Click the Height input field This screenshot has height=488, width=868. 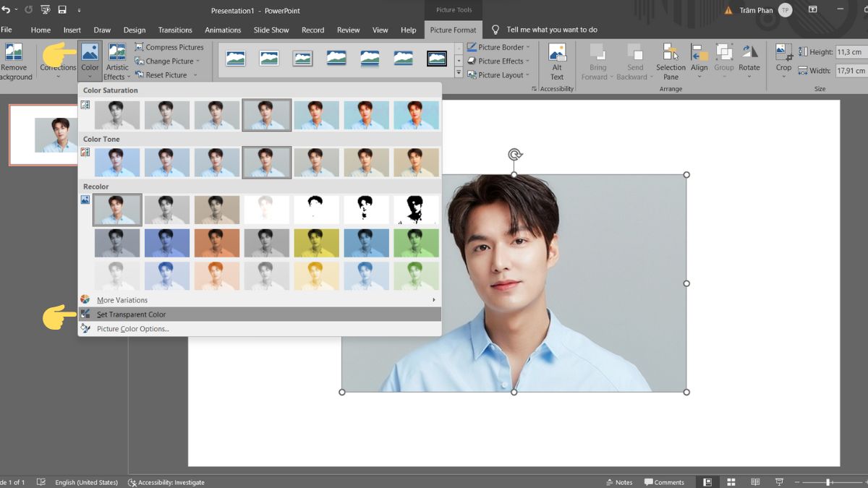(851, 52)
